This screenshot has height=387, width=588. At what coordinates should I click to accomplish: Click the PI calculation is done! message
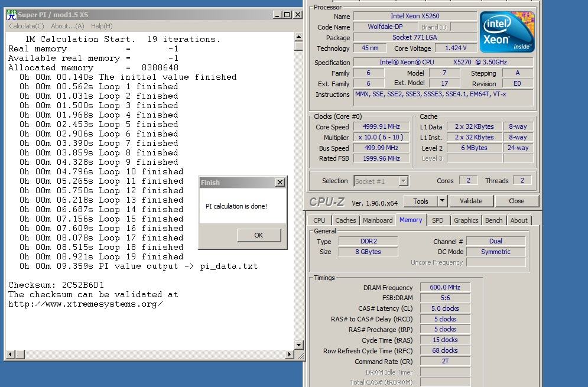[236, 206]
